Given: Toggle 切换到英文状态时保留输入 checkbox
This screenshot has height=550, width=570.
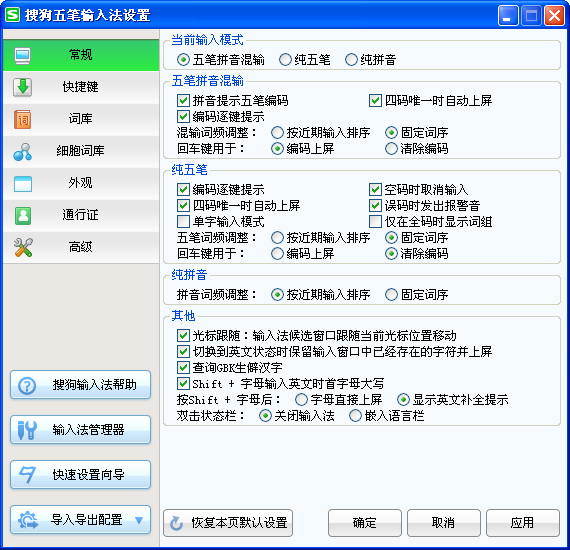Looking at the screenshot, I should click(183, 352).
